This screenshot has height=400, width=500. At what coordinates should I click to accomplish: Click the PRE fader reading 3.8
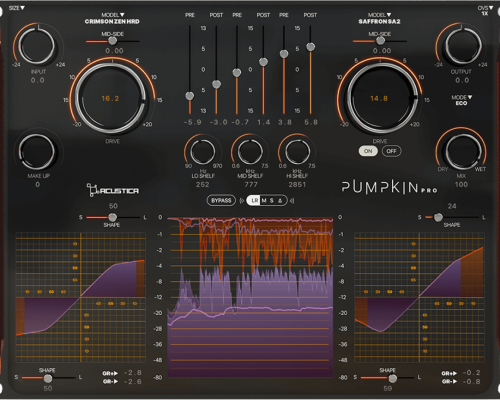(284, 54)
